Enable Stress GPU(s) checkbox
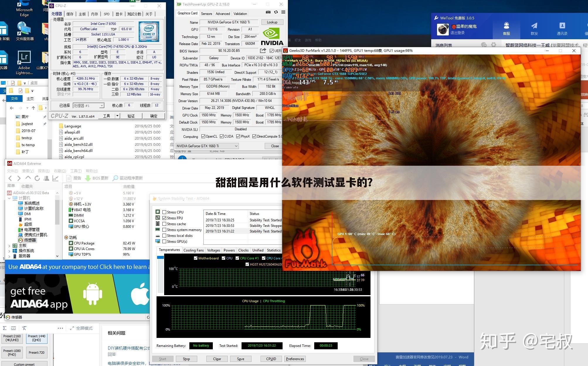 click(164, 241)
